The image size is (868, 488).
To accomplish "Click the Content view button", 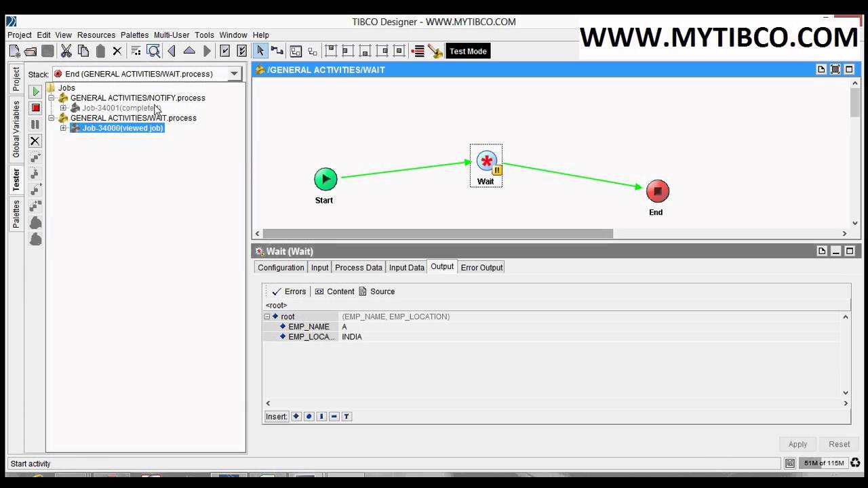I will (x=334, y=291).
